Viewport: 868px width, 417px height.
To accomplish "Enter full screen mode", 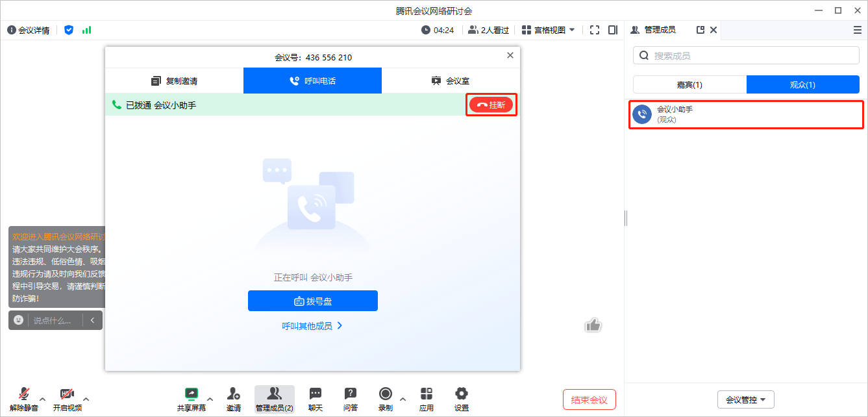I will pyautogui.click(x=595, y=30).
